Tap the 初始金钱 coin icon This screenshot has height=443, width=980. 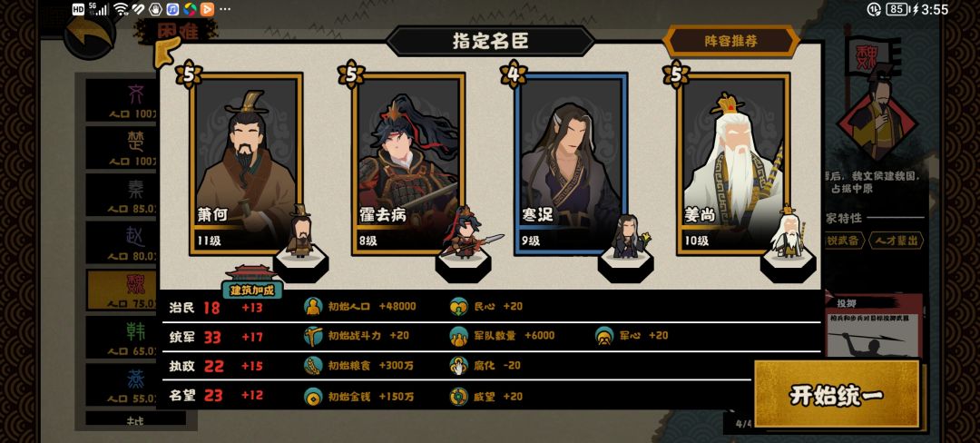pyautogui.click(x=313, y=396)
